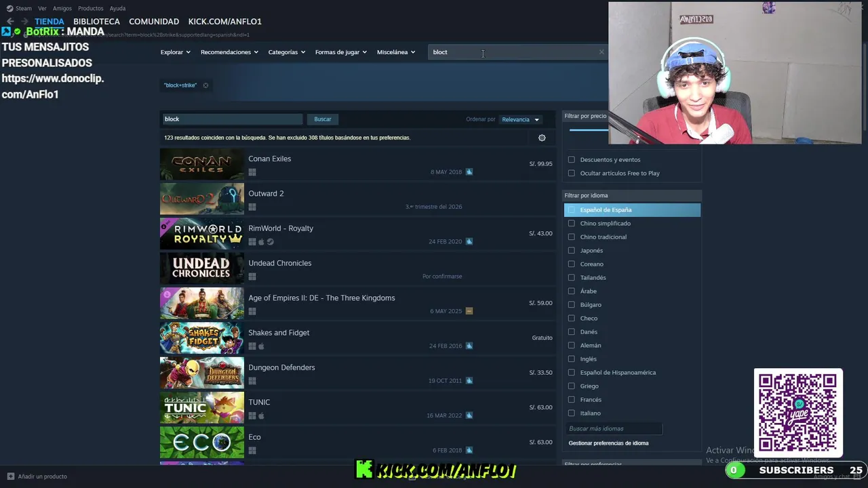Check the Chino simplificado language
This screenshot has height=488, width=868.
572,224
